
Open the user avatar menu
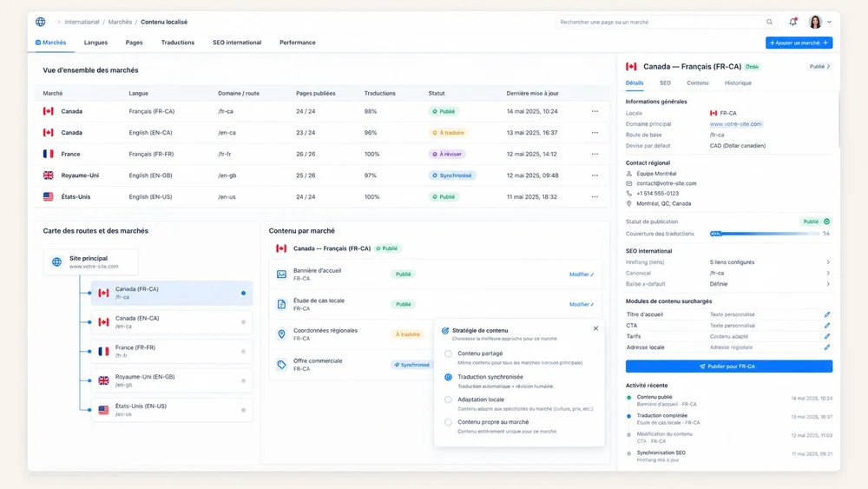pos(815,23)
